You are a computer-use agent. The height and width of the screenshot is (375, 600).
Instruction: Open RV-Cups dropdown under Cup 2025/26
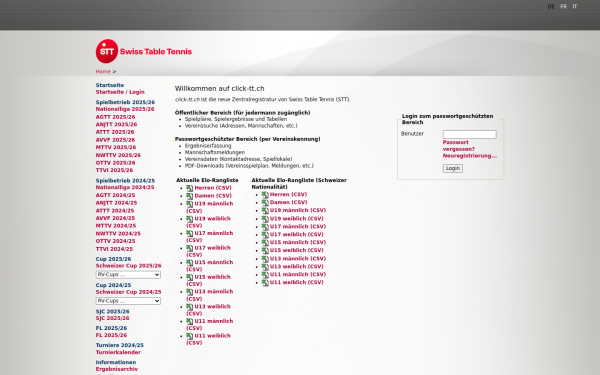coord(128,275)
